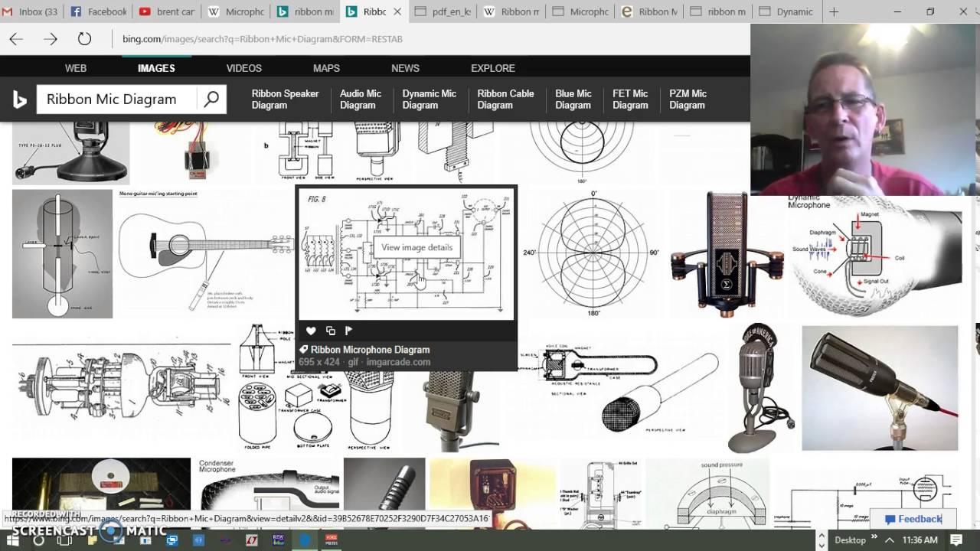Select the NEWS search category
Image resolution: width=980 pixels, height=551 pixels.
point(405,68)
